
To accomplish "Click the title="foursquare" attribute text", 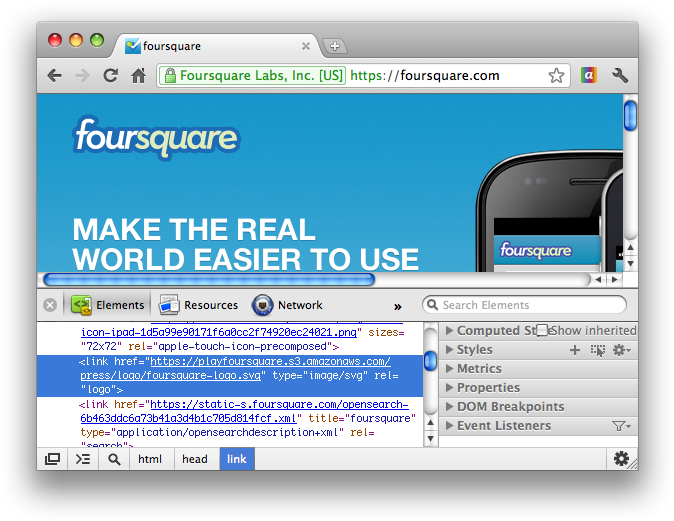I will click(x=362, y=418).
